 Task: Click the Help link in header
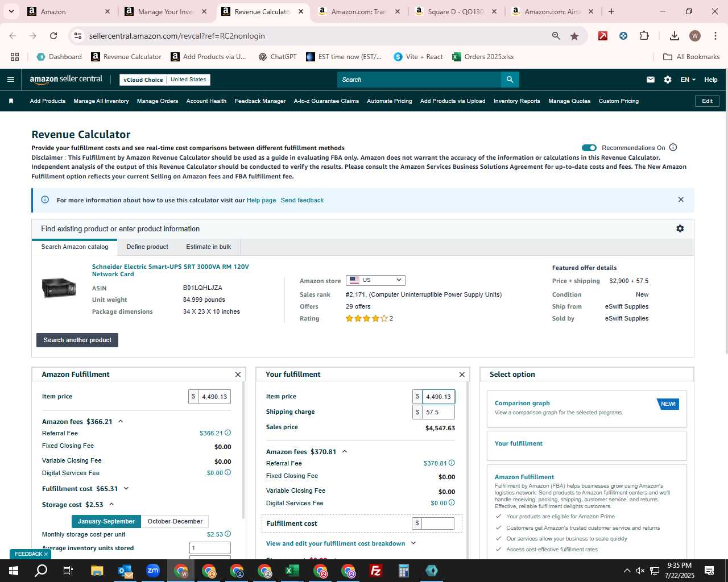pos(711,80)
